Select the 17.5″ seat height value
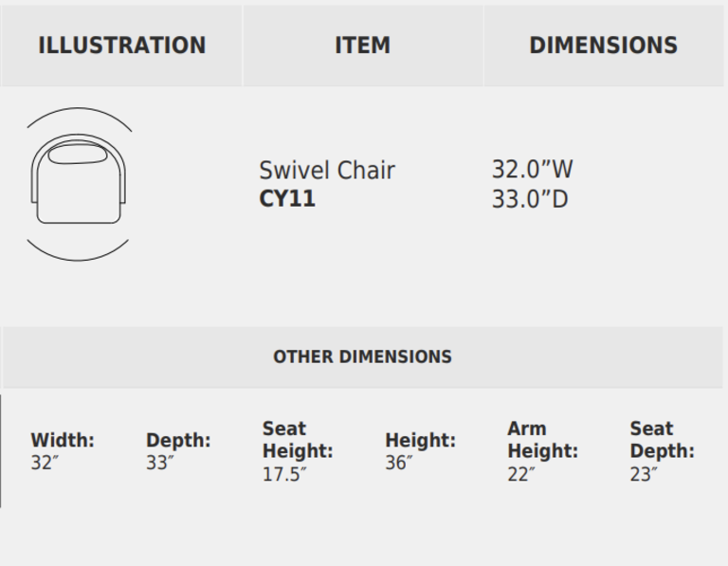Viewport: 728px width, 566px height. (284, 475)
